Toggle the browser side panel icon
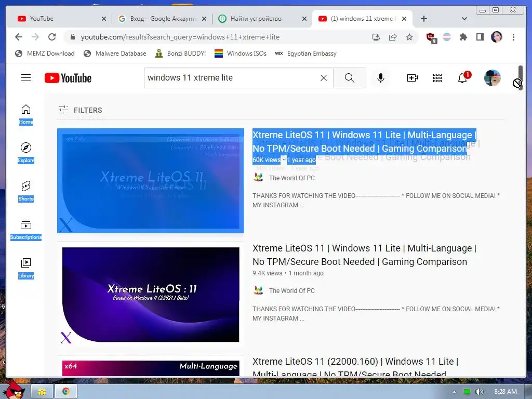This screenshot has height=399, width=532. pos(480,37)
